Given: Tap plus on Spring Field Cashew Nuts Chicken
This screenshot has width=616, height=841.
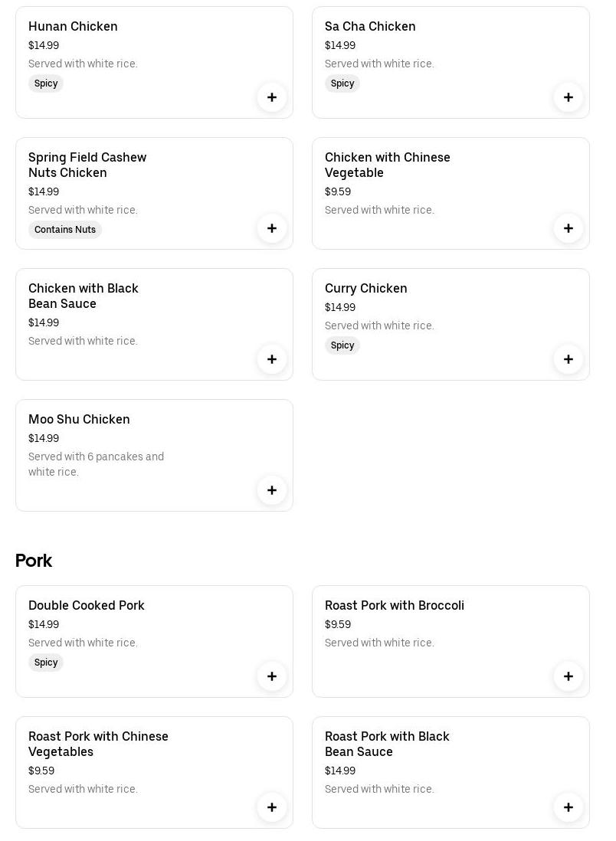Looking at the screenshot, I should [x=272, y=228].
